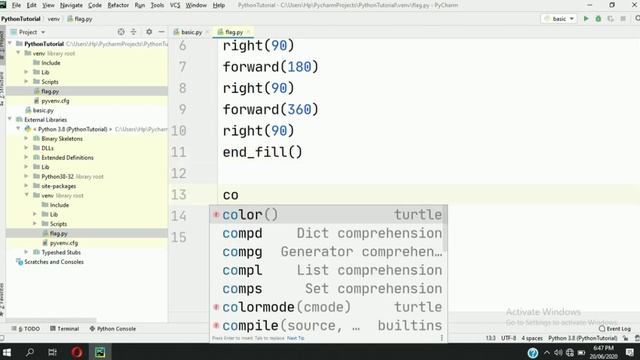
Task: Click the cursor position 13:3 indicator
Action: coord(490,338)
